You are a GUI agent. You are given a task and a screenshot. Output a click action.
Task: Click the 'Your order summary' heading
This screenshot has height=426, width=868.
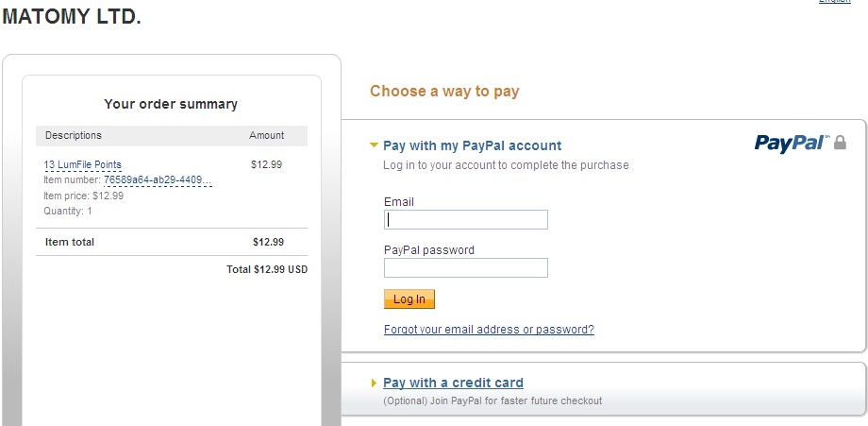[x=171, y=104]
